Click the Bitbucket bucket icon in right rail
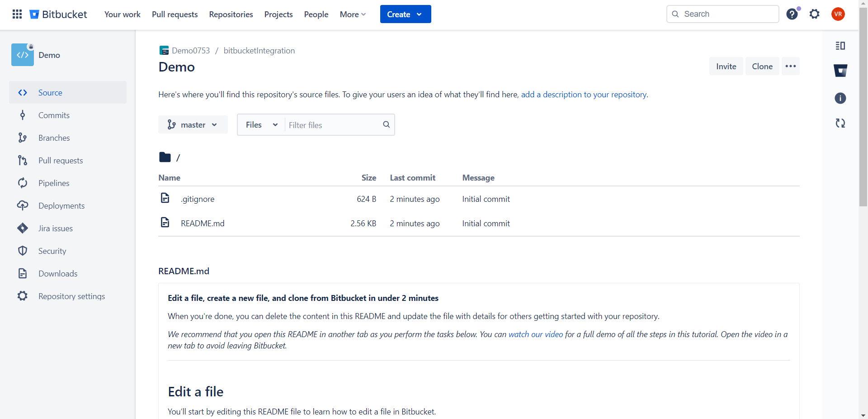868x419 pixels. coord(840,71)
